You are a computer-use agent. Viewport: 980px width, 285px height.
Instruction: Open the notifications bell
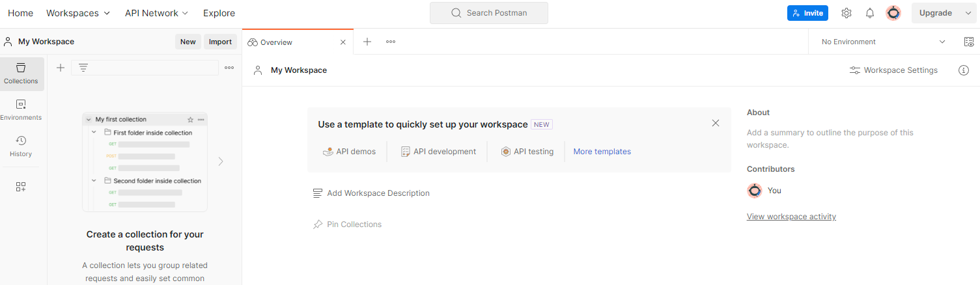(870, 13)
